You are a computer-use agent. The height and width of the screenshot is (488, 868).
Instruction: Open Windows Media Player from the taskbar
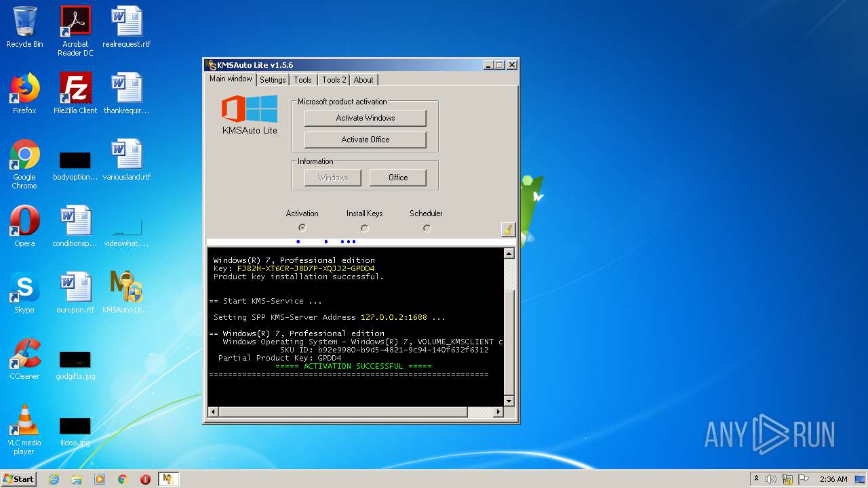click(x=100, y=479)
